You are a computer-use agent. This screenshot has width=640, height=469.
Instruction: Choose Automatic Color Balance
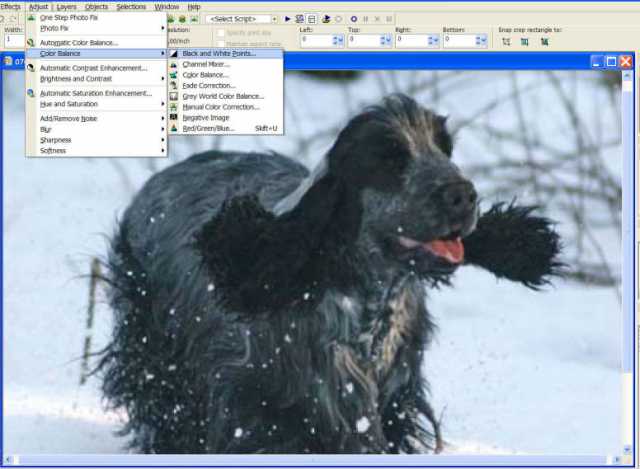96,42
